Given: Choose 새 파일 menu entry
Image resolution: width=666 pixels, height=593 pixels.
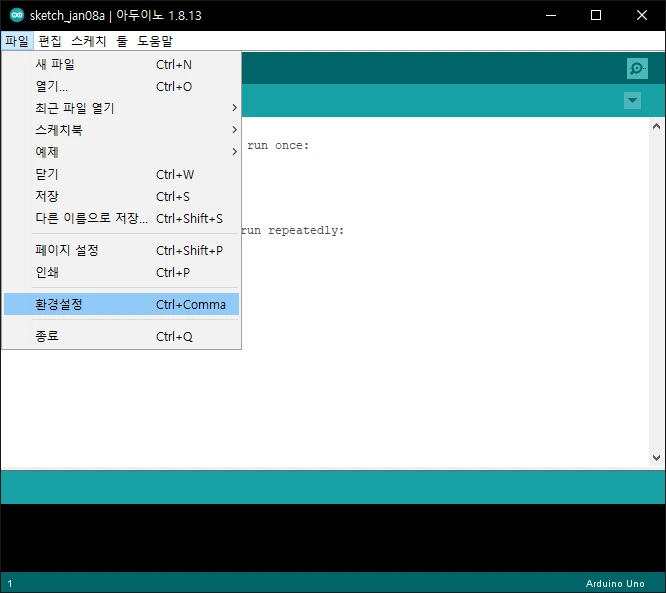Looking at the screenshot, I should point(121,64).
